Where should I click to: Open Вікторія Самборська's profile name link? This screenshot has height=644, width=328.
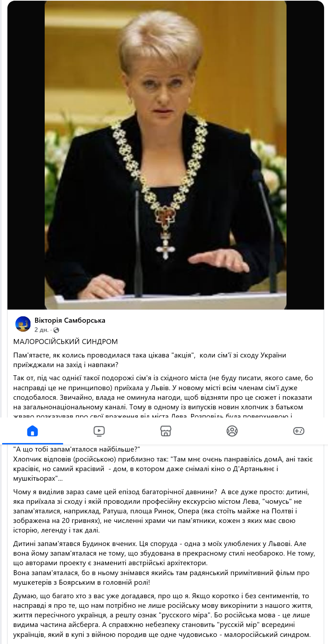point(70,320)
